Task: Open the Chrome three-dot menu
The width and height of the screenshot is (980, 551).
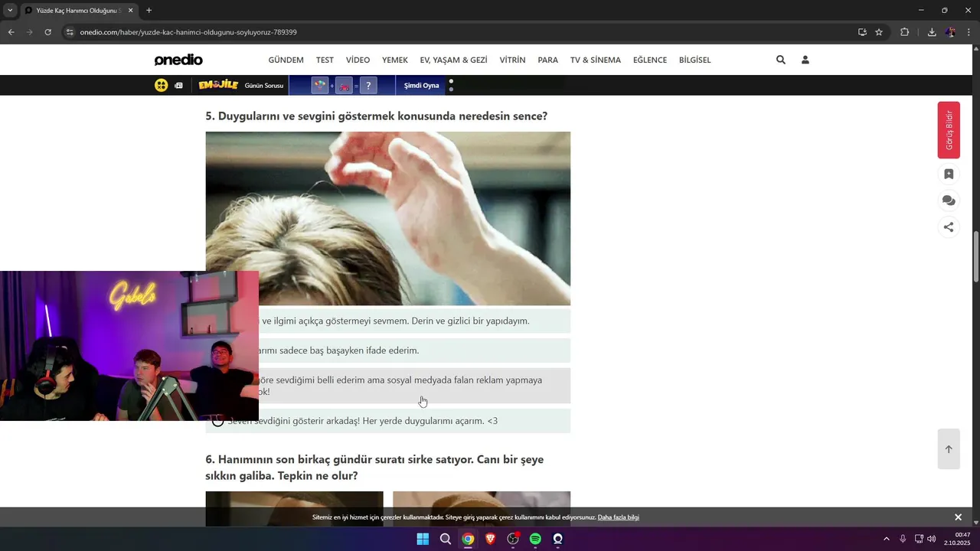Action: (x=969, y=32)
